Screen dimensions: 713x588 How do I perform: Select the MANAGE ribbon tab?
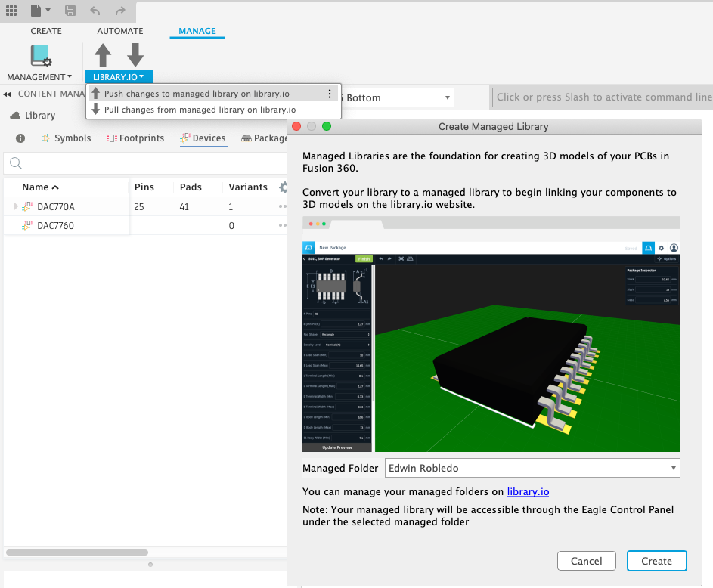click(197, 31)
